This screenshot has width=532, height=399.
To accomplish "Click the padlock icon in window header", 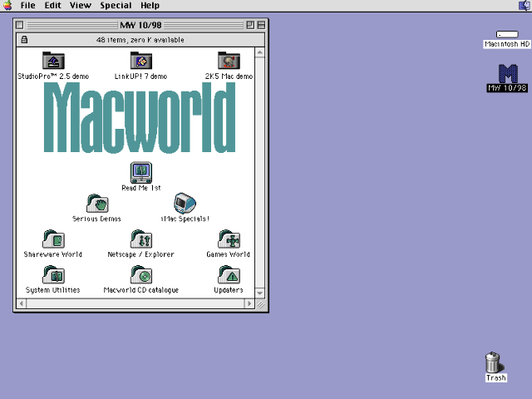I will [24, 40].
